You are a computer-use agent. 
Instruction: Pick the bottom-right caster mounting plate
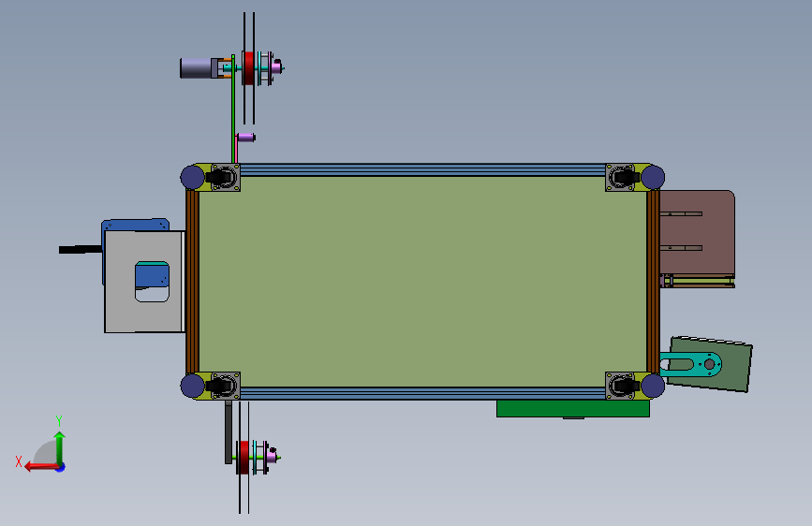click(620, 386)
